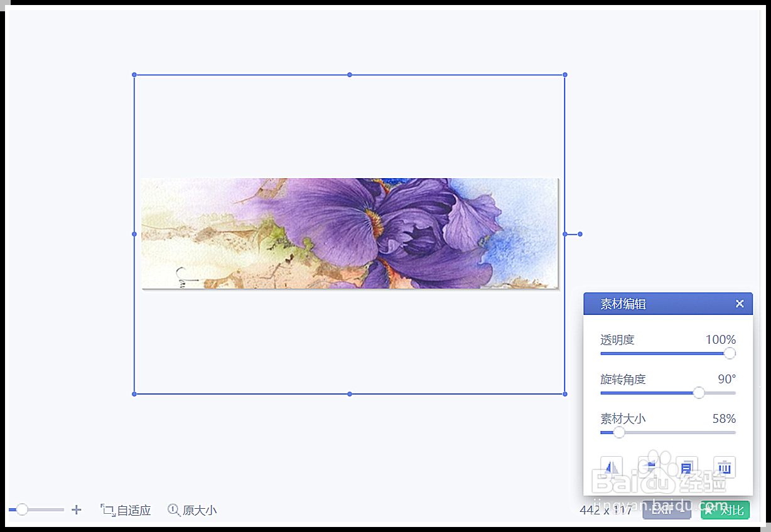This screenshot has height=532, width=771.
Task: Flip the material horizontally
Action: pyautogui.click(x=611, y=467)
